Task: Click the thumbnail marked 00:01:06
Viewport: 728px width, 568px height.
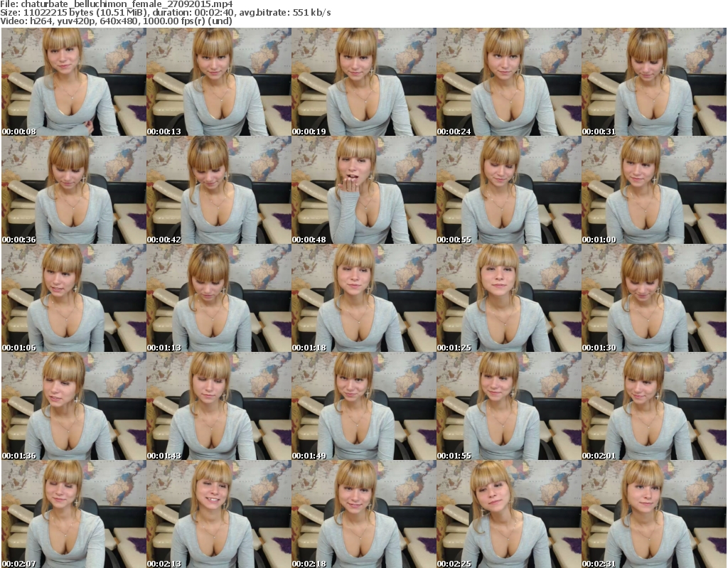Action: point(74,298)
